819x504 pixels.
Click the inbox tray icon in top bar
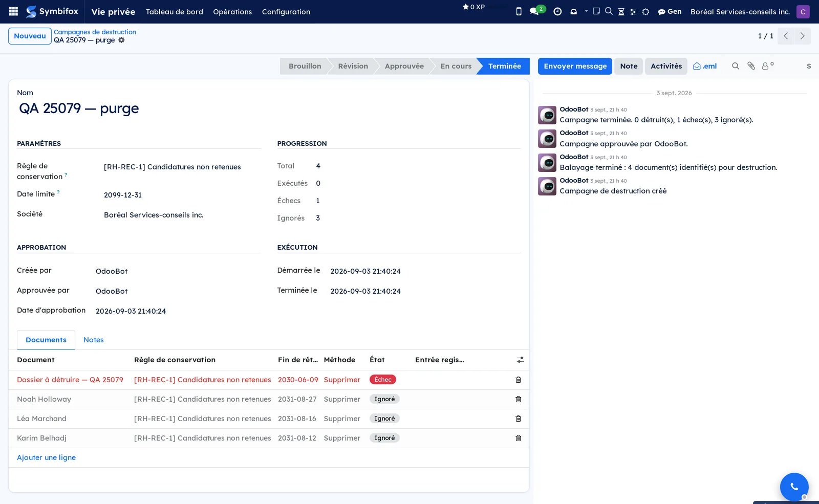tap(574, 11)
